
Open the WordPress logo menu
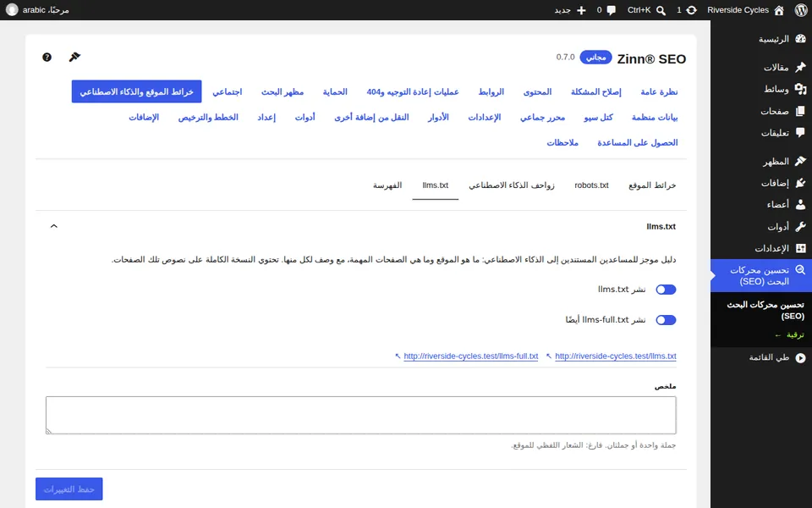click(801, 10)
